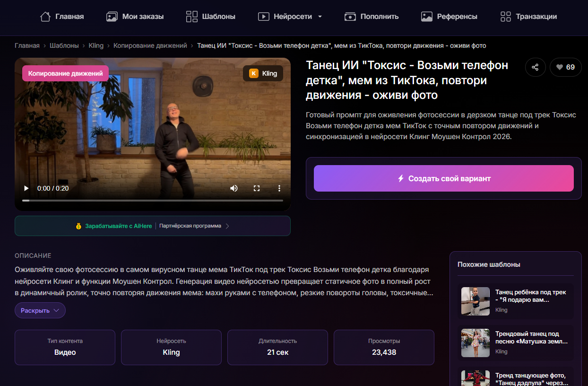Open video more options menu
Viewport: 588px width, 386px height.
(279, 188)
